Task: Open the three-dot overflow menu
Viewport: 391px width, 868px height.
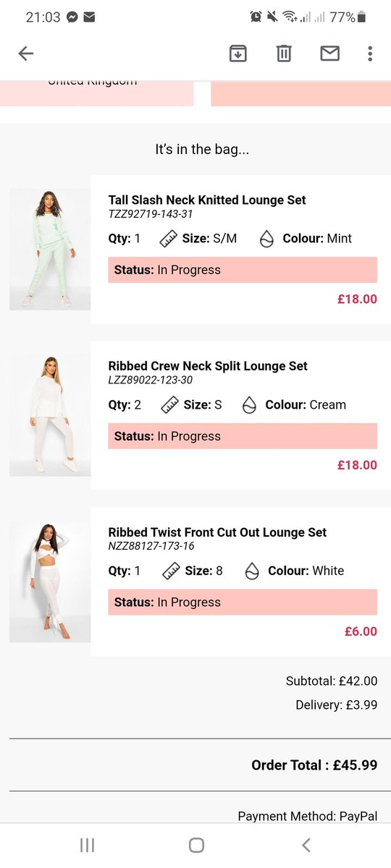Action: tap(370, 54)
